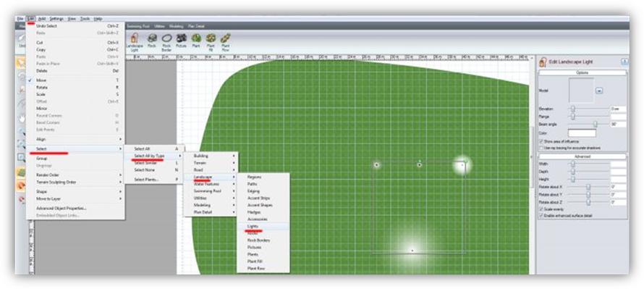The image size is (644, 289).
Task: Select the Picture tool camera icon
Action: 181,38
